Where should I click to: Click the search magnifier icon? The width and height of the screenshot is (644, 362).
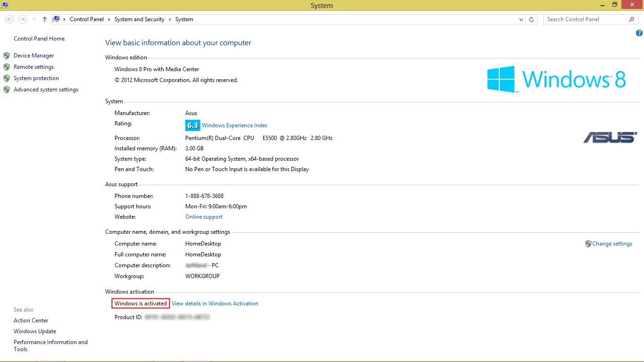(x=632, y=19)
